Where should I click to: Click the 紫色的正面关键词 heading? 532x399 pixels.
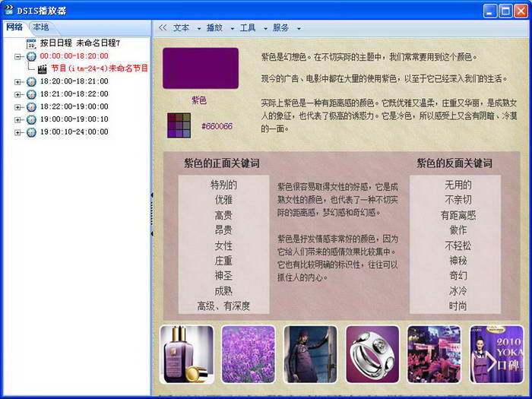click(x=222, y=163)
